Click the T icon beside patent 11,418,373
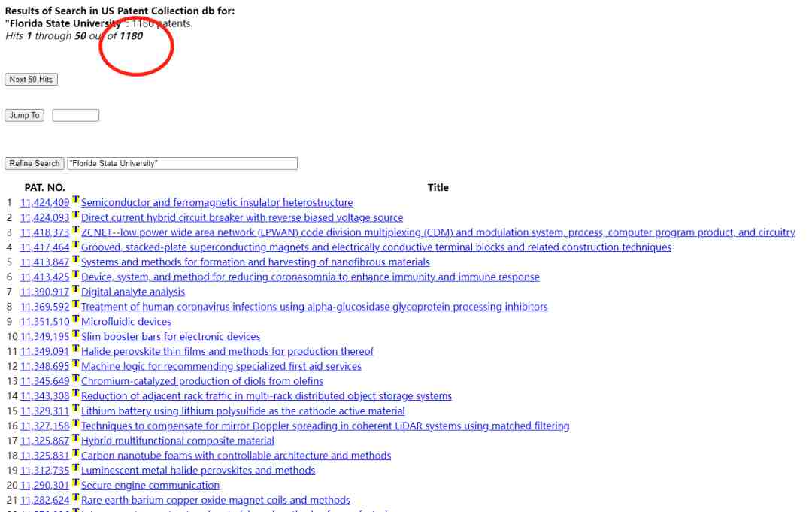Screen dimensions: 812x512 76,230
